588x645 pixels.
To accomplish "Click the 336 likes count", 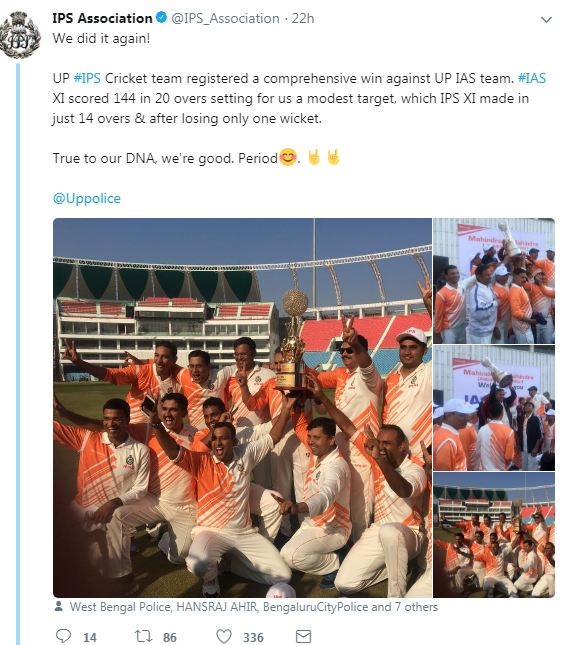I will pos(253,637).
